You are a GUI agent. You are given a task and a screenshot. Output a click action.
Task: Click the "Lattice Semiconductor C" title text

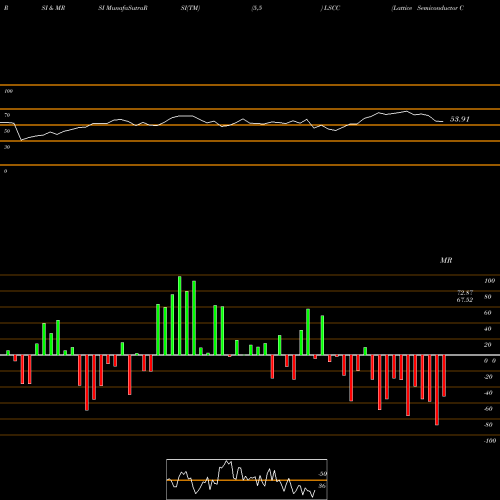click(428, 8)
